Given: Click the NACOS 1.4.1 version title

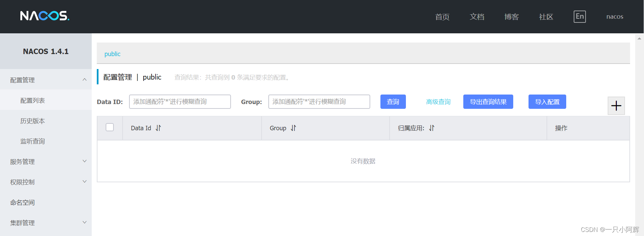Looking at the screenshot, I should point(46,51).
